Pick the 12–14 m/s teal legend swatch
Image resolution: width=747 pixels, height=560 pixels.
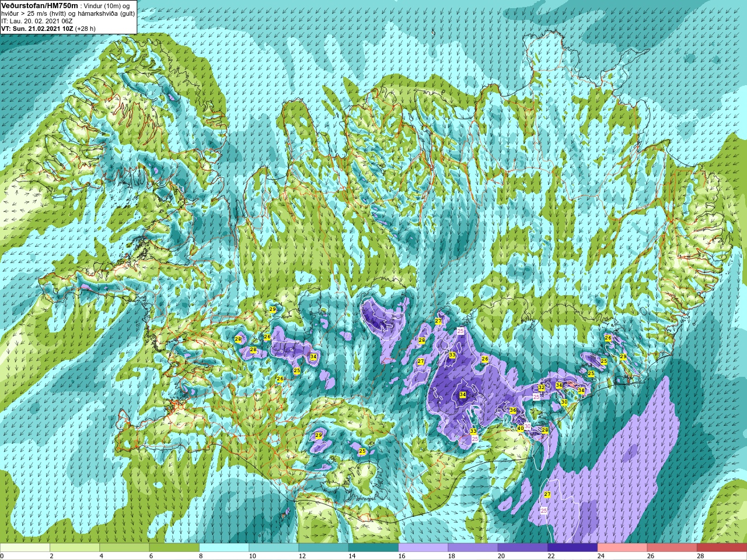(323, 548)
